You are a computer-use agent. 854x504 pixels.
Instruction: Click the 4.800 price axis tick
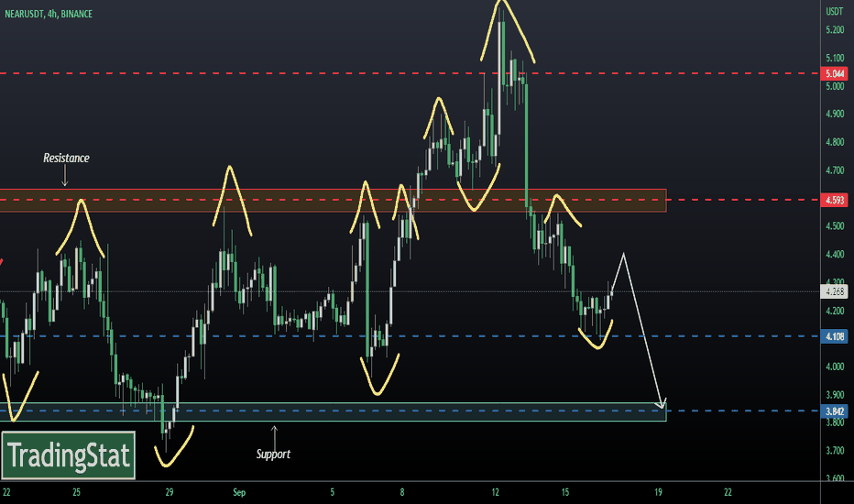[835, 142]
